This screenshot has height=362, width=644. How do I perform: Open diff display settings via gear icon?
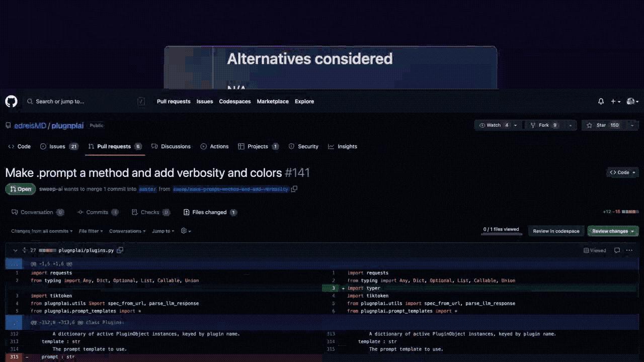tap(183, 231)
